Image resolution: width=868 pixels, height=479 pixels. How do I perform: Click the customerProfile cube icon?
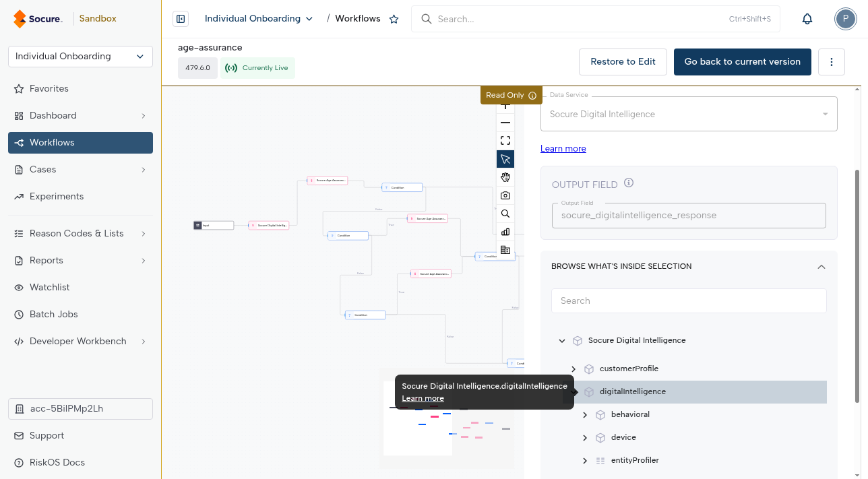click(589, 369)
